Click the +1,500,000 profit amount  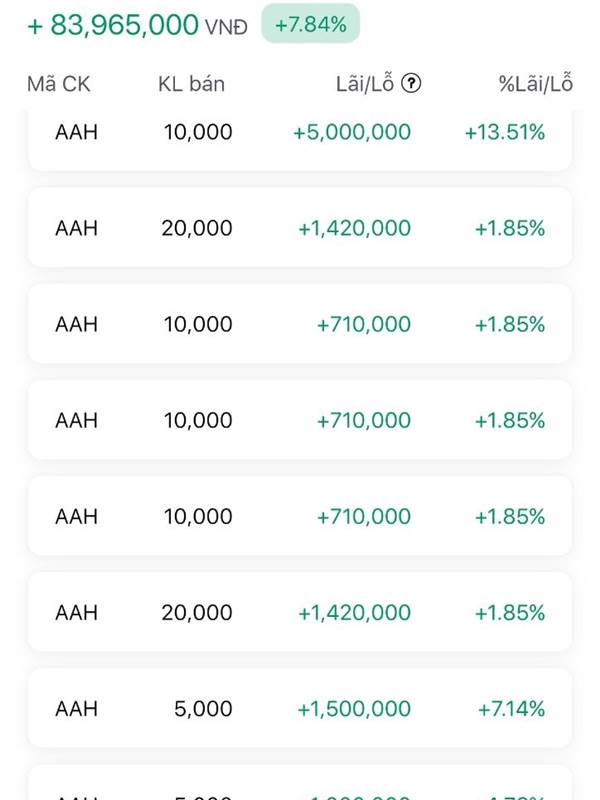[x=354, y=709]
